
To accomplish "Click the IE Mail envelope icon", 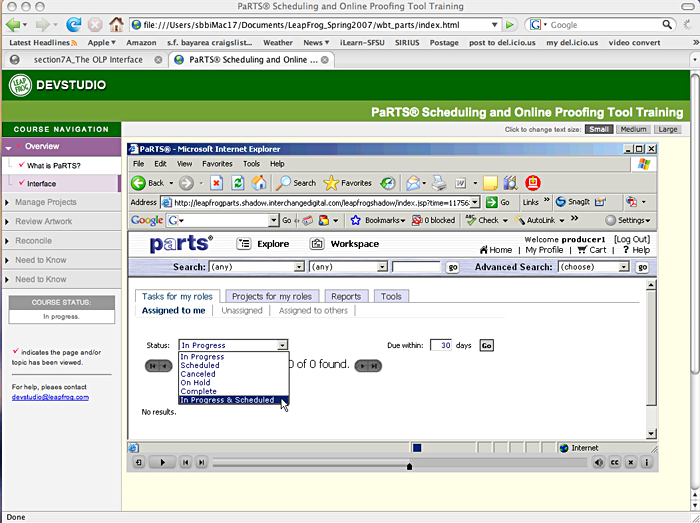I will tap(413, 183).
